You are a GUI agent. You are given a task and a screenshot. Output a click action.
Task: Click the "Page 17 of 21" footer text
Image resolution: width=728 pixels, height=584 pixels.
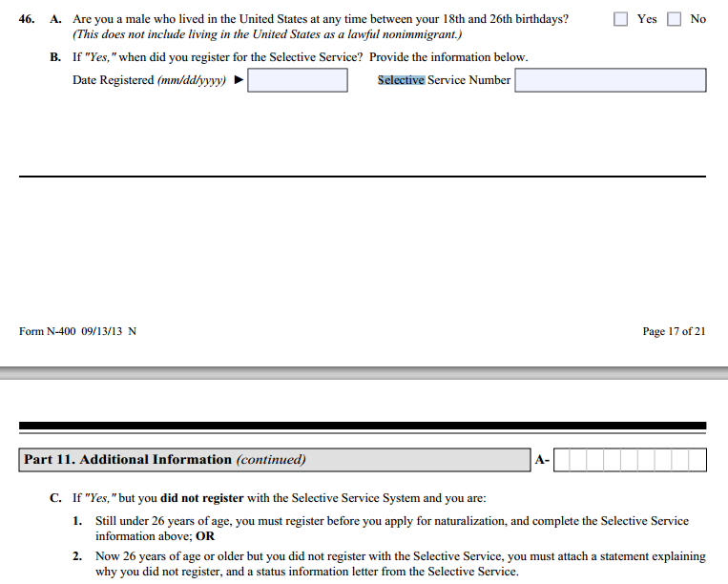674,331
